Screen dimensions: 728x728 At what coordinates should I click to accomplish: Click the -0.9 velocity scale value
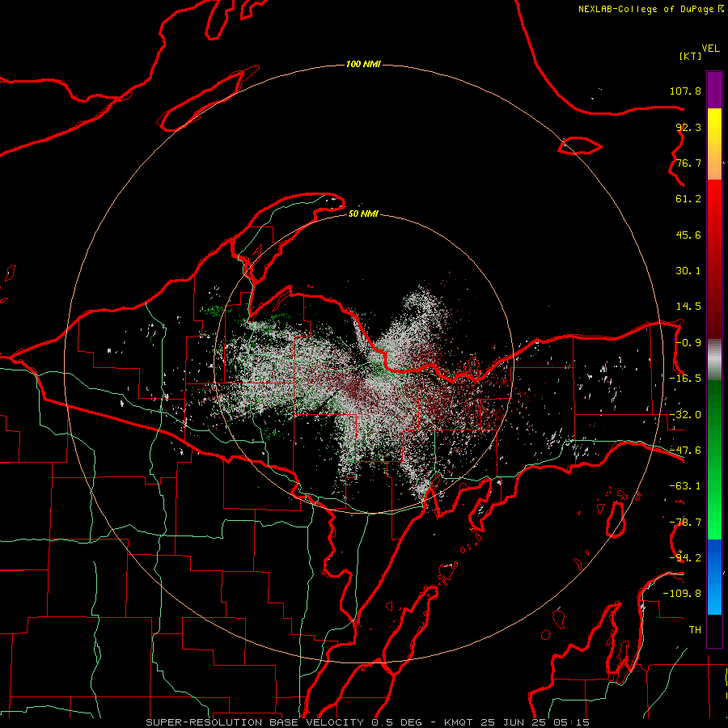pos(688,343)
